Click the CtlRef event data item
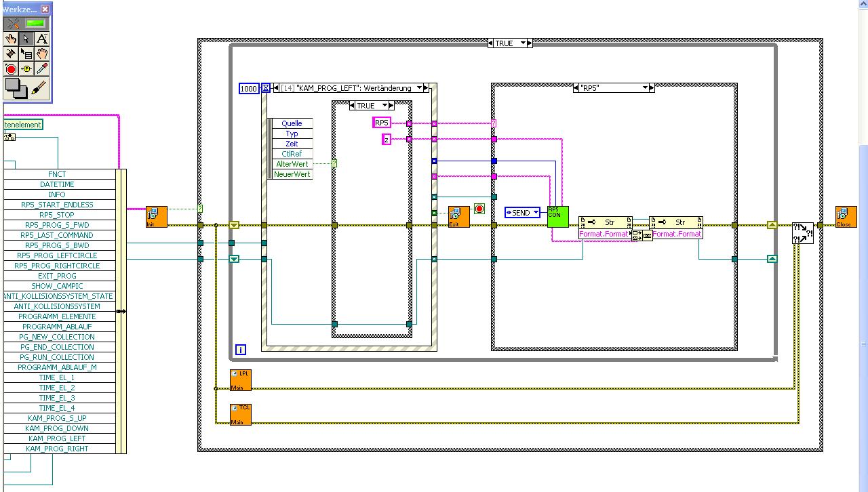This screenshot has height=492, width=868. click(292, 154)
